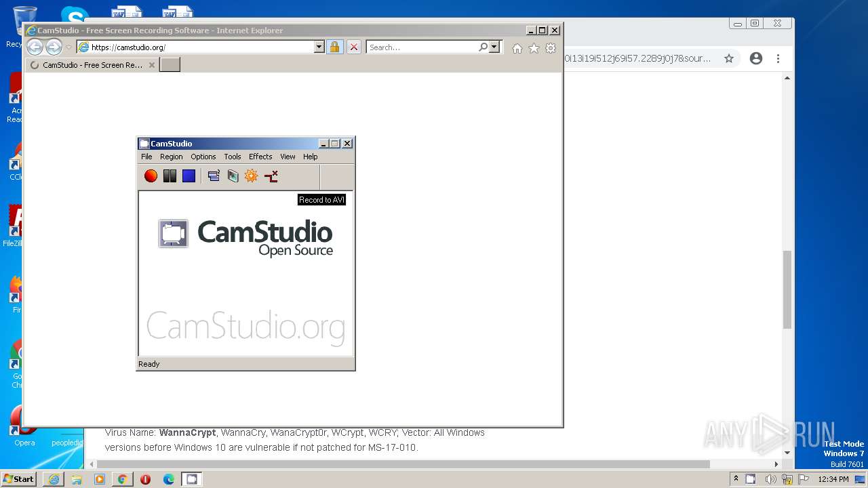Open Edge taskbar icon

pyautogui.click(x=169, y=479)
